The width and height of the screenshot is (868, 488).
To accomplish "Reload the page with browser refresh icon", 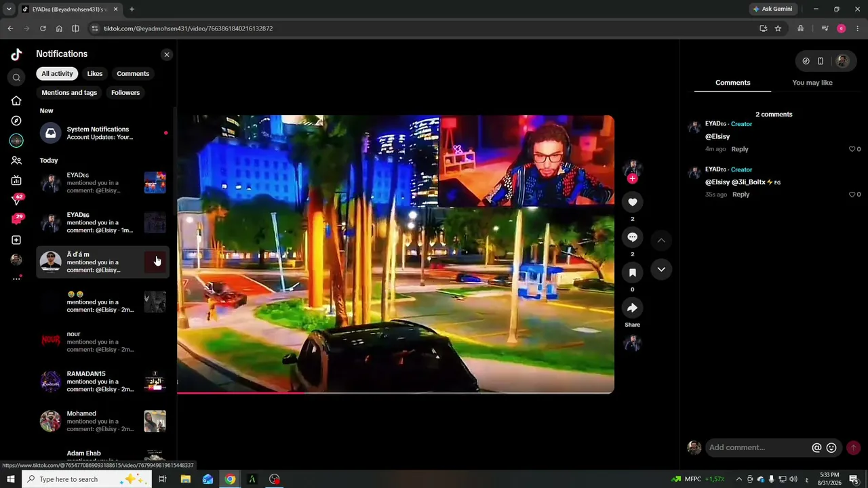I will (x=43, y=28).
